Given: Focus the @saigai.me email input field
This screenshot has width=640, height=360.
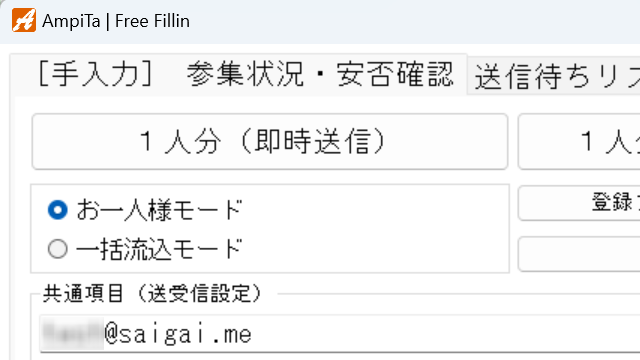Looking at the screenshot, I should pos(340,333).
